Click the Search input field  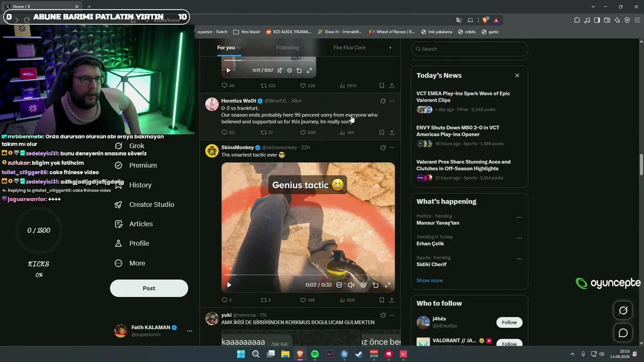click(469, 49)
